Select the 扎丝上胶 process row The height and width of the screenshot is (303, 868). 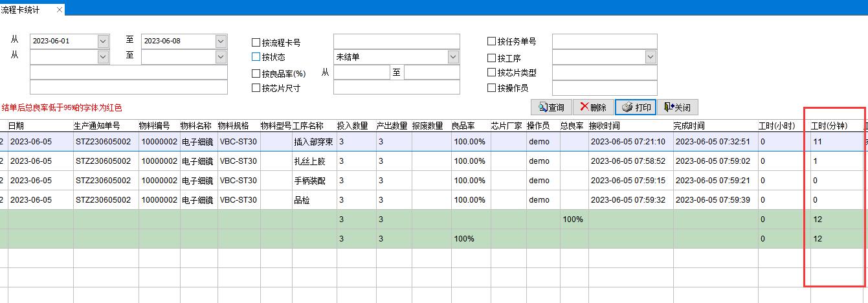311,161
